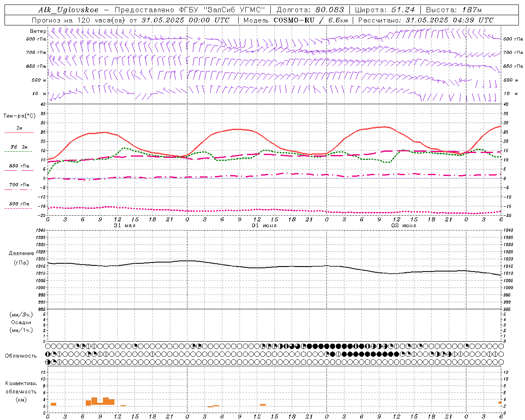This screenshot has width=525, height=420.
Task: Click the '(мм/3ч.)' precipitation unit label
Action: 21,315
